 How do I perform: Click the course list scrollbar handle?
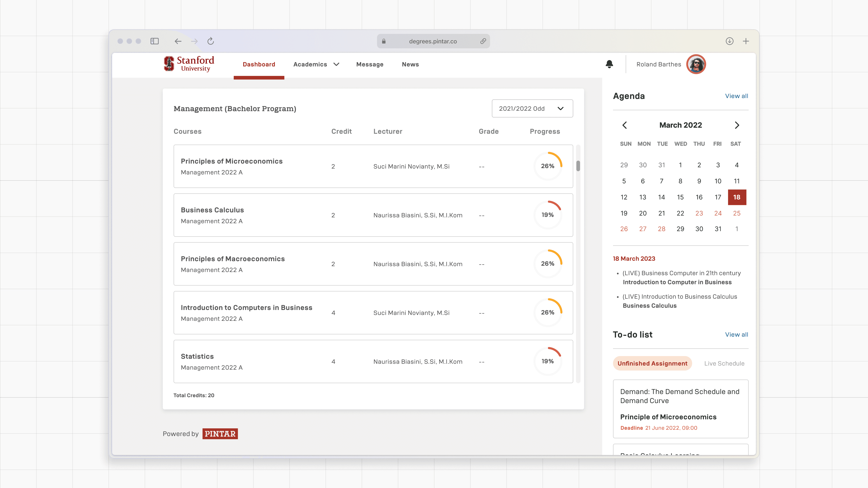578,166
